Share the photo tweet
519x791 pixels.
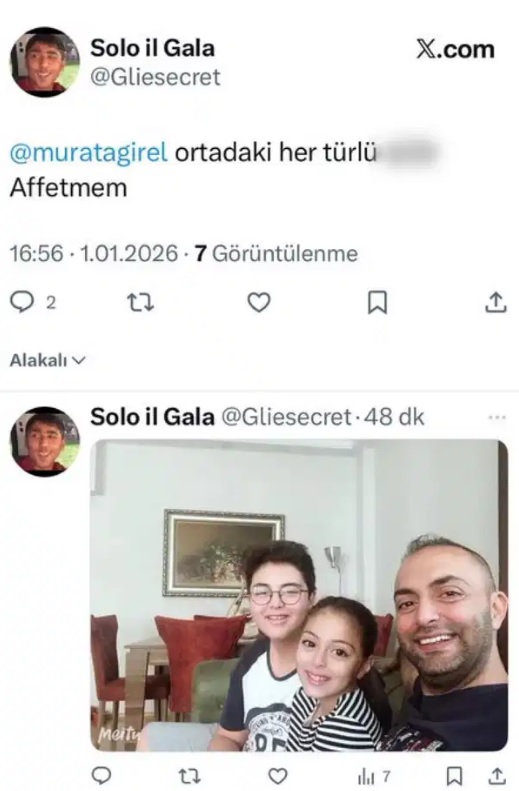pos(497,776)
